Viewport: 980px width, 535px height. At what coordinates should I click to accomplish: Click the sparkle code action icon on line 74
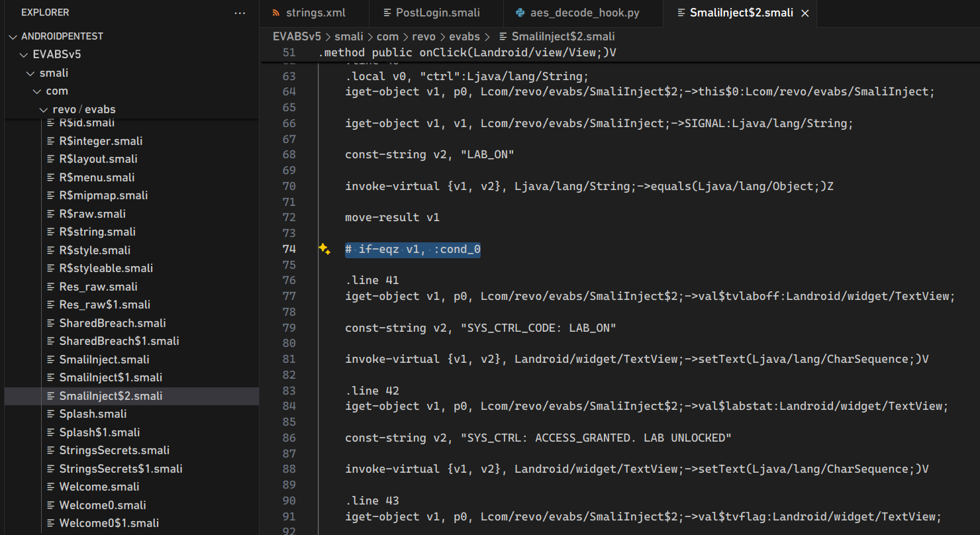click(x=324, y=249)
